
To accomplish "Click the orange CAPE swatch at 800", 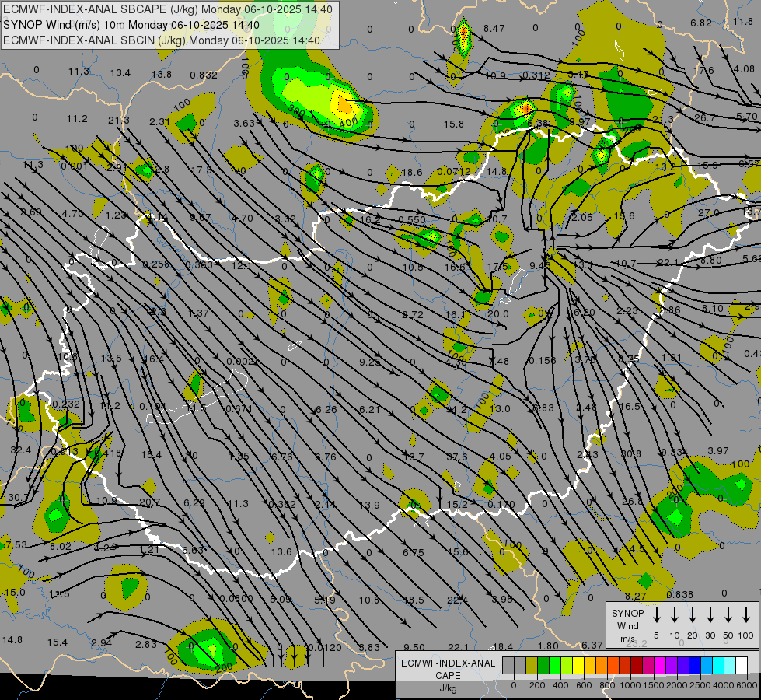I will pyautogui.click(x=602, y=666).
